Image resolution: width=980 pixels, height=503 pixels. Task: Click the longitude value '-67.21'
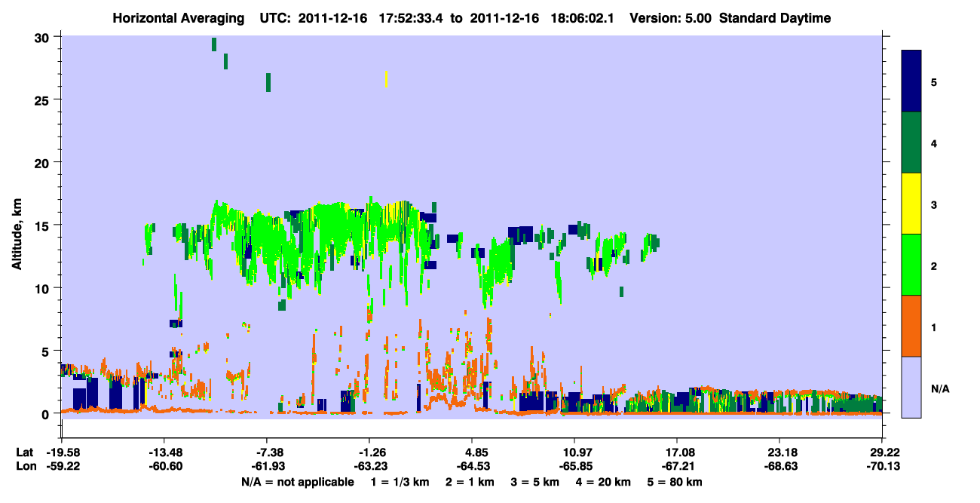[677, 467]
